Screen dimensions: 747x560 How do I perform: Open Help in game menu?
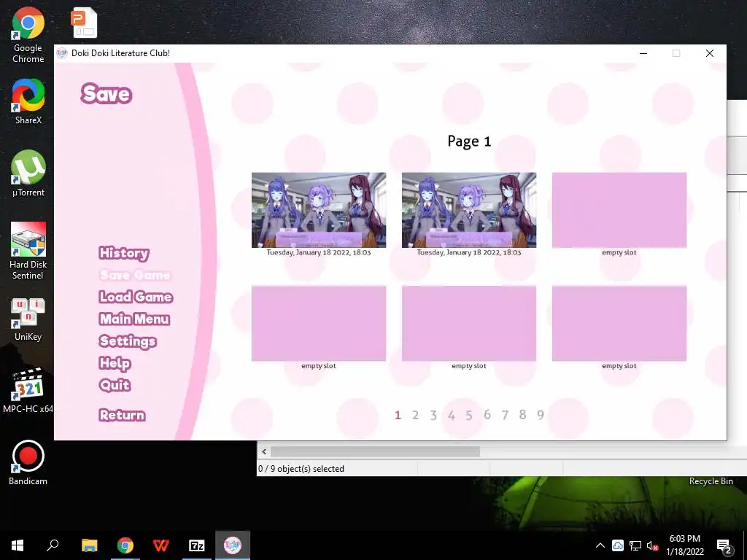(x=115, y=363)
